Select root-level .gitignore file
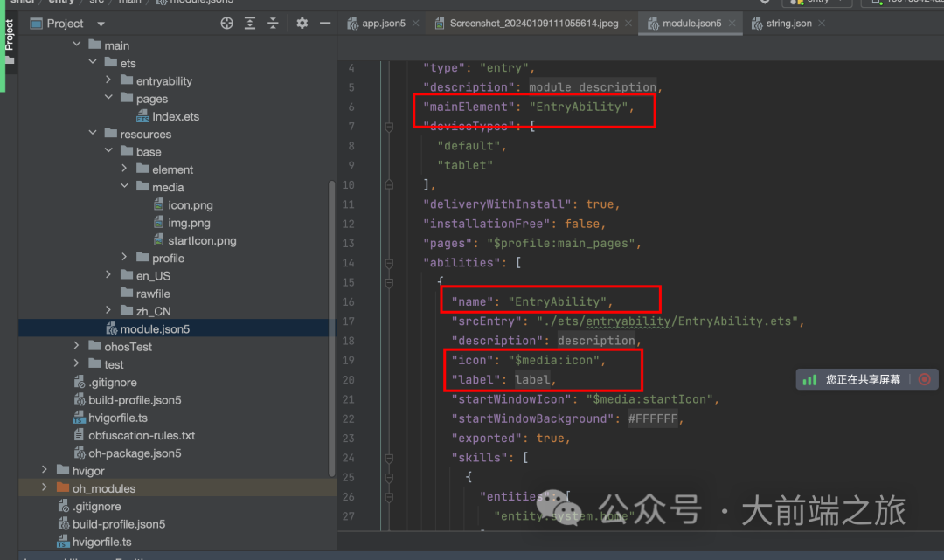The height and width of the screenshot is (560, 944). (96, 507)
